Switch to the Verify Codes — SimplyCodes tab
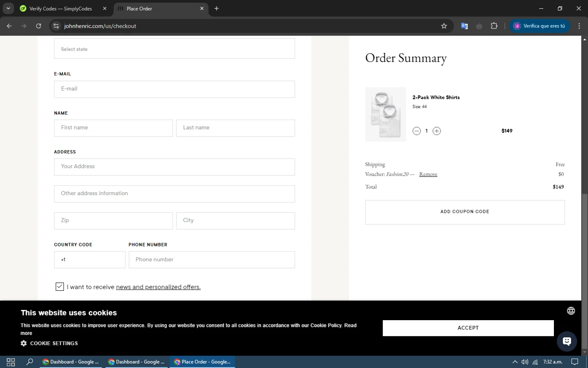Viewport: 588px width, 368px height. tap(61, 9)
